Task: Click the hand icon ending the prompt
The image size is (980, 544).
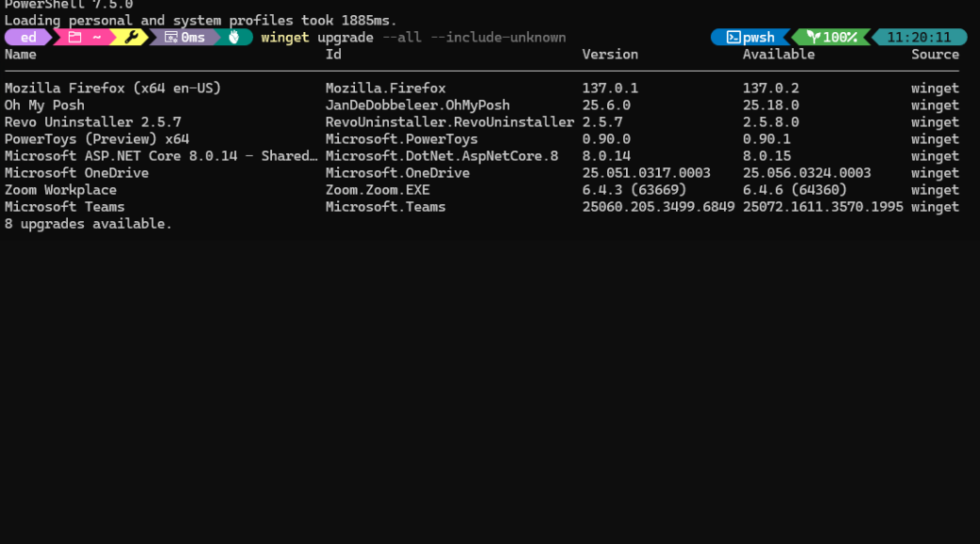Action: [234, 38]
